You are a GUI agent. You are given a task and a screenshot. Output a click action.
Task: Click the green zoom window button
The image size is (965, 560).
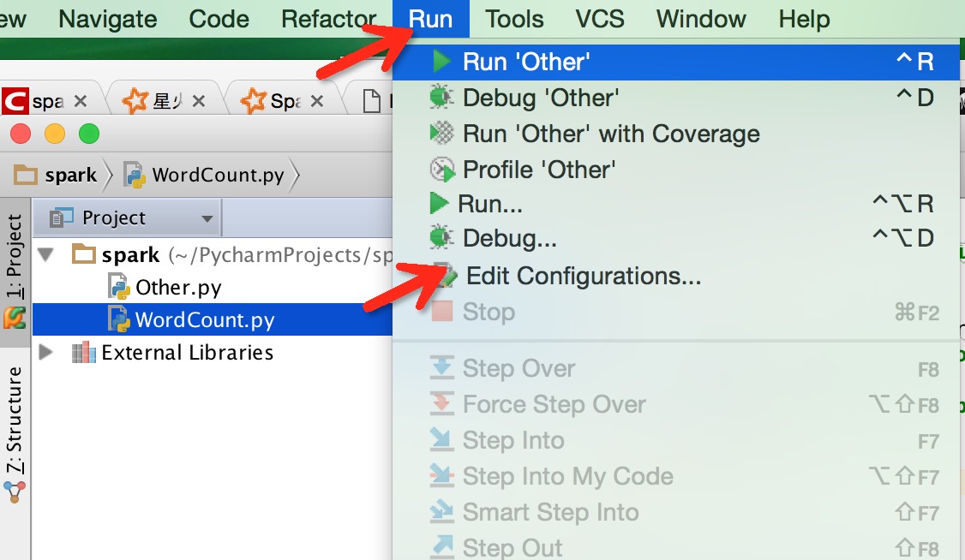click(x=89, y=134)
